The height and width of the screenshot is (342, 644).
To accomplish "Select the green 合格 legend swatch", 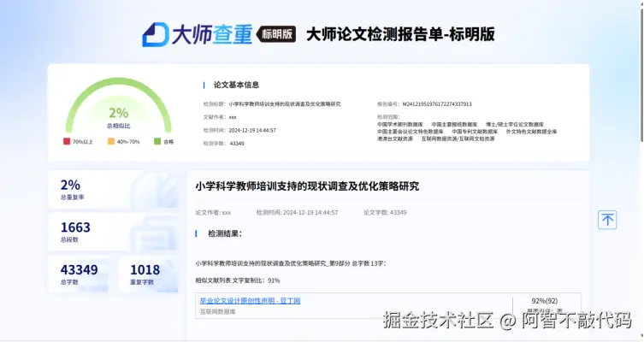I will (x=157, y=141).
